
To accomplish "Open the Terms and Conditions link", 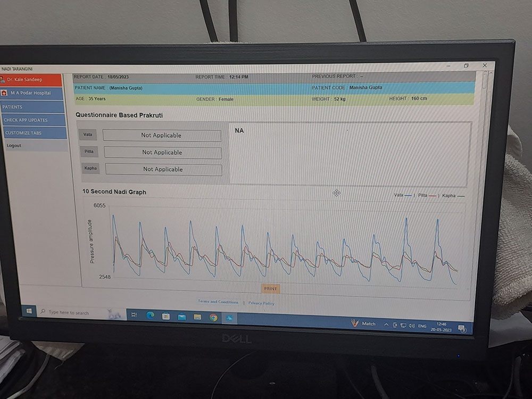I will coord(218,302).
